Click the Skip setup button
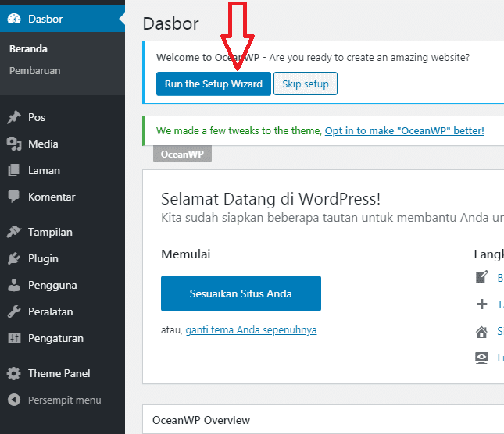504x434 pixels. click(x=306, y=84)
